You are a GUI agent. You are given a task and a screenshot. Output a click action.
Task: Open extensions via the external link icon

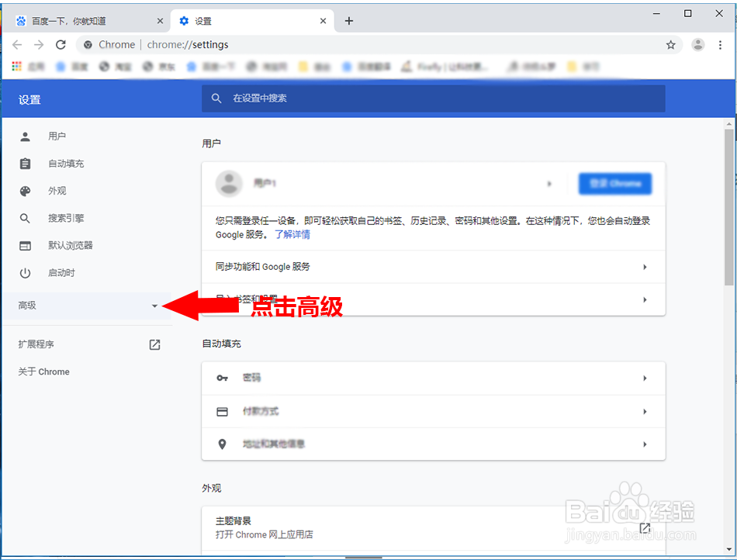[x=154, y=345]
